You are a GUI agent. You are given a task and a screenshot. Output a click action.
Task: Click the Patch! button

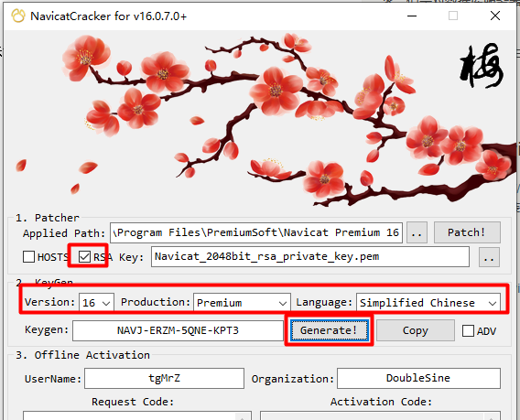pyautogui.click(x=467, y=232)
